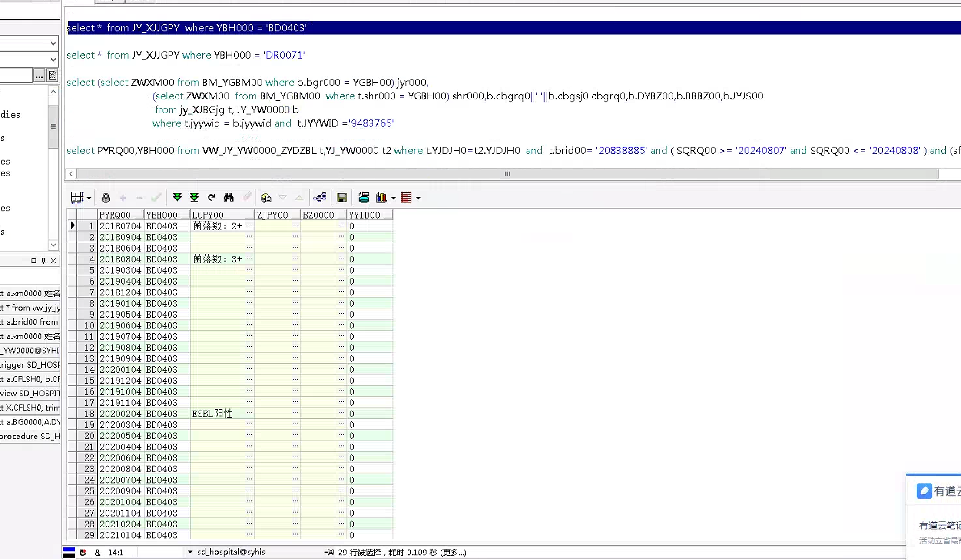Image resolution: width=961 pixels, height=560 pixels.
Task: Click query by example icon
Action: pyautogui.click(x=266, y=198)
